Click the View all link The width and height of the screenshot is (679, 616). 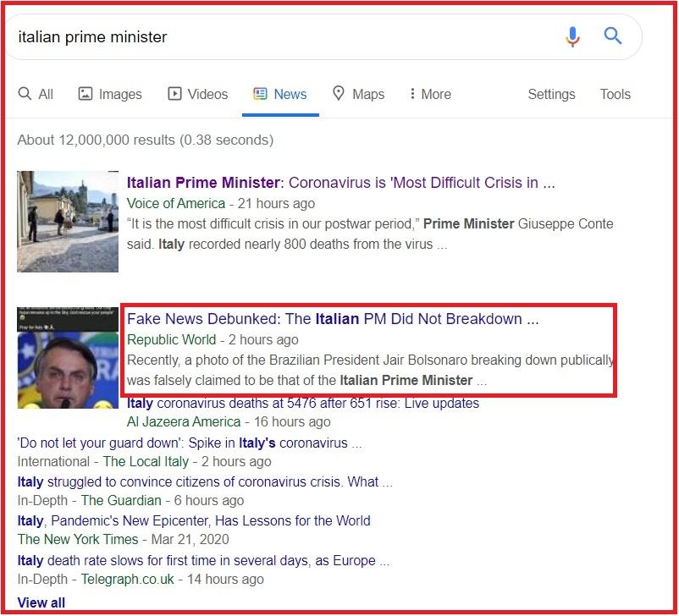[x=41, y=602]
